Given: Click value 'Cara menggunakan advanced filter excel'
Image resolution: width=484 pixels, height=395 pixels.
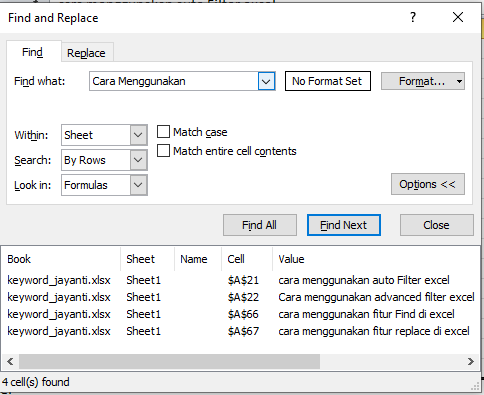Looking at the screenshot, I should pos(376,297).
